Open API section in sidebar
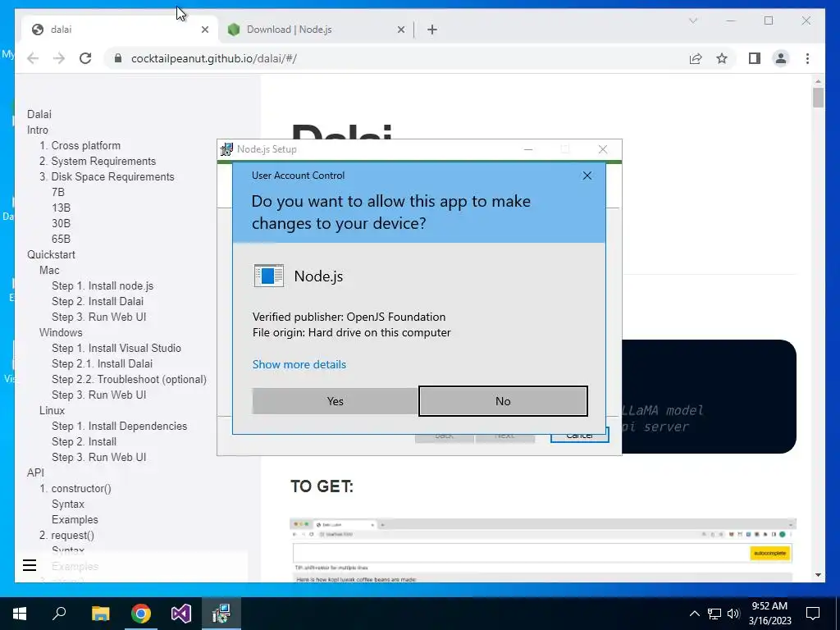 pos(35,472)
